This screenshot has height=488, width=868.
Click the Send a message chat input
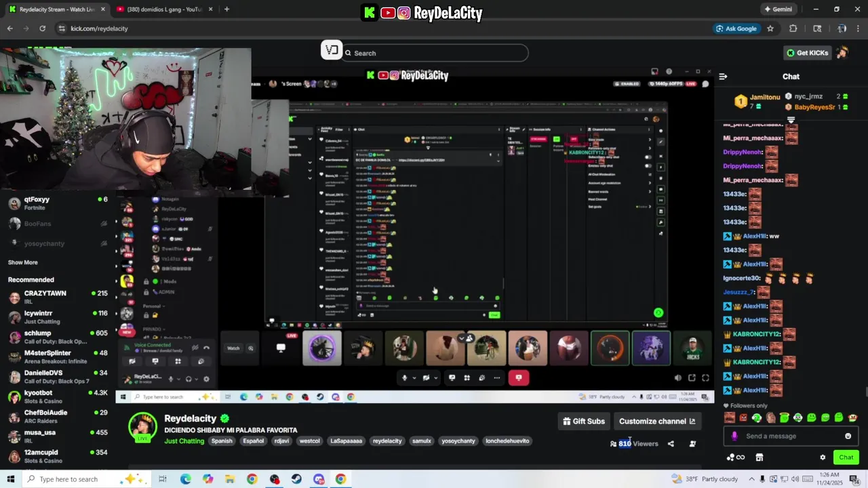pyautogui.click(x=791, y=436)
